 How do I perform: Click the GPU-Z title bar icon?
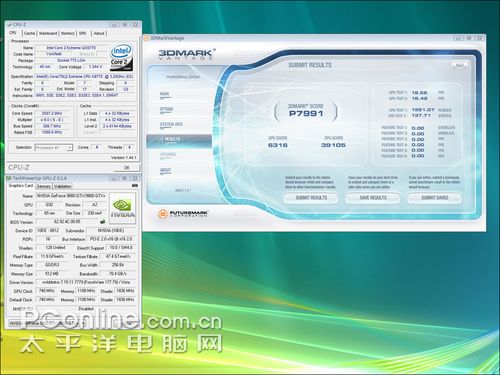tap(10, 178)
